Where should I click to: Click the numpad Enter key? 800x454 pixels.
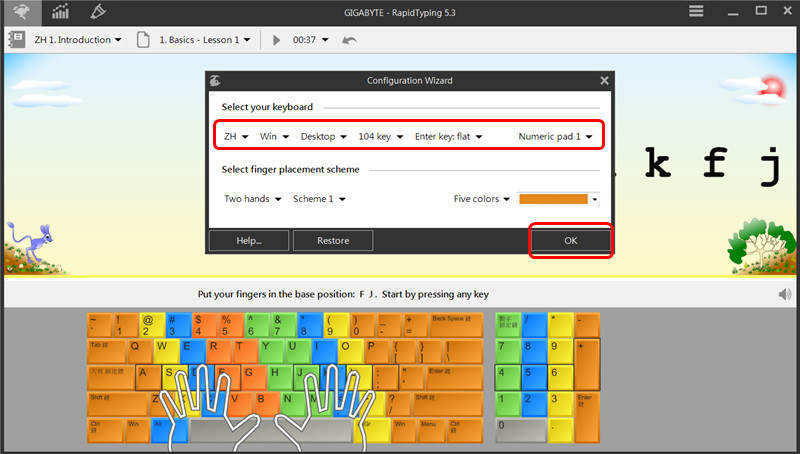[587, 418]
